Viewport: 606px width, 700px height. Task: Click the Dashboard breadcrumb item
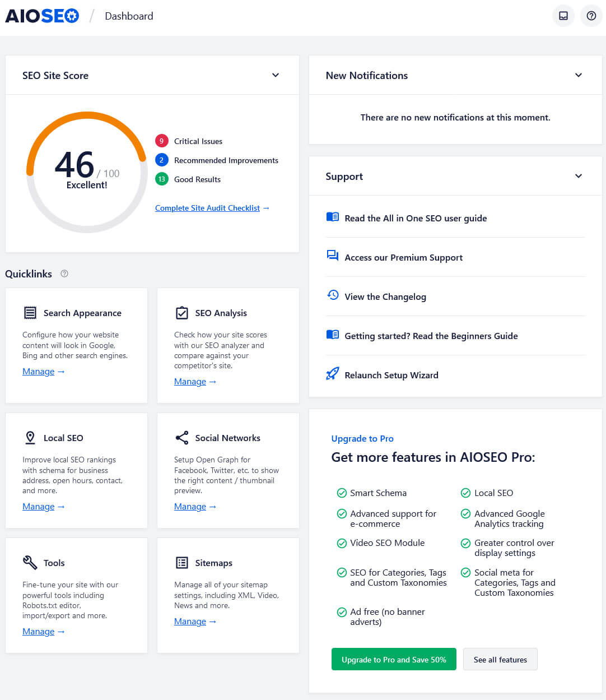click(129, 16)
